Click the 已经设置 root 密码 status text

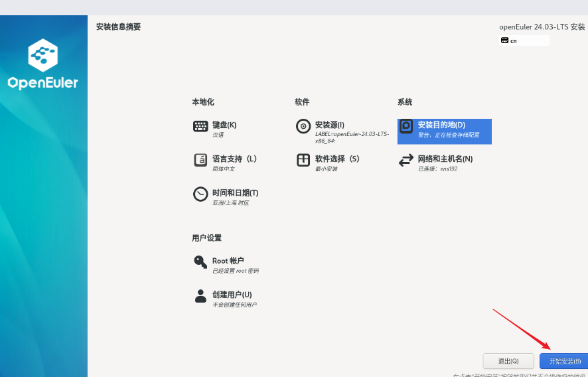(x=236, y=271)
